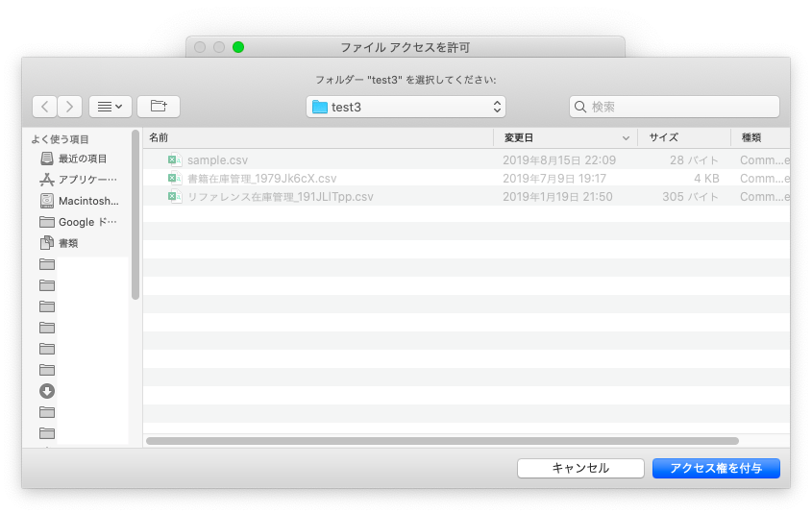Viewport: 812px width, 514px height.
Task: Click the forward navigation arrow
Action: click(70, 107)
